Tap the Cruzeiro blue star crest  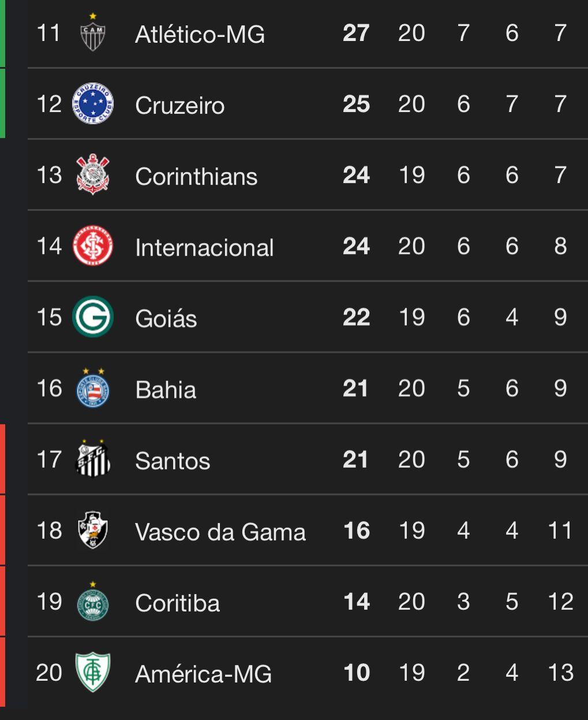click(93, 103)
